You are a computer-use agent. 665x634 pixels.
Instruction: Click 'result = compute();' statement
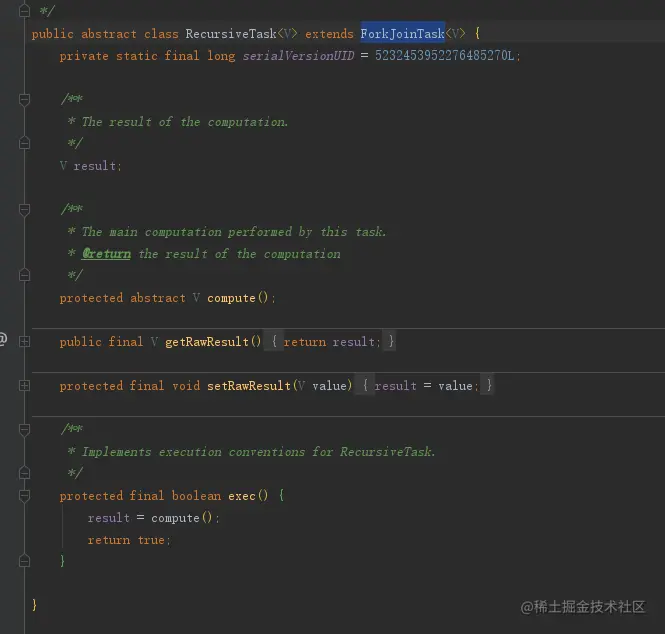pyautogui.click(x=154, y=518)
